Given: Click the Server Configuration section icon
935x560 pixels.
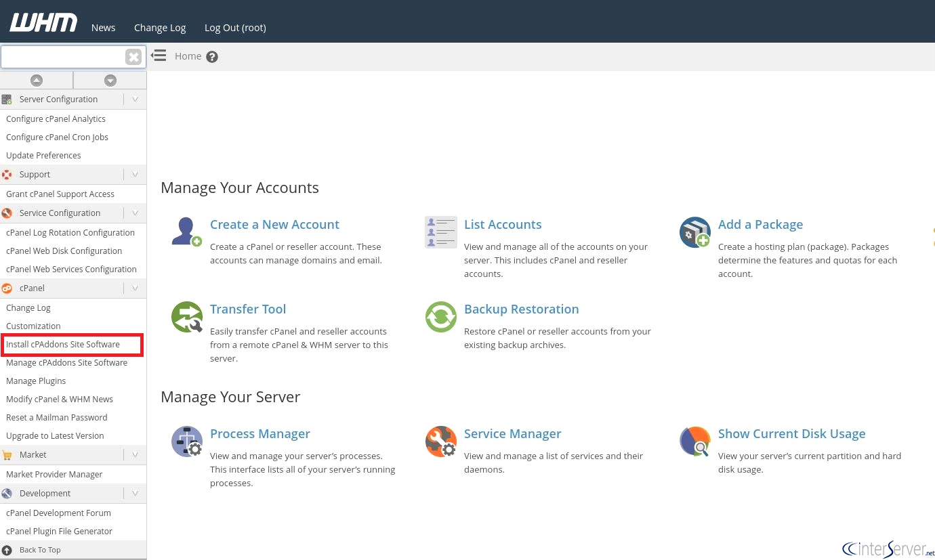Looking at the screenshot, I should tap(7, 100).
